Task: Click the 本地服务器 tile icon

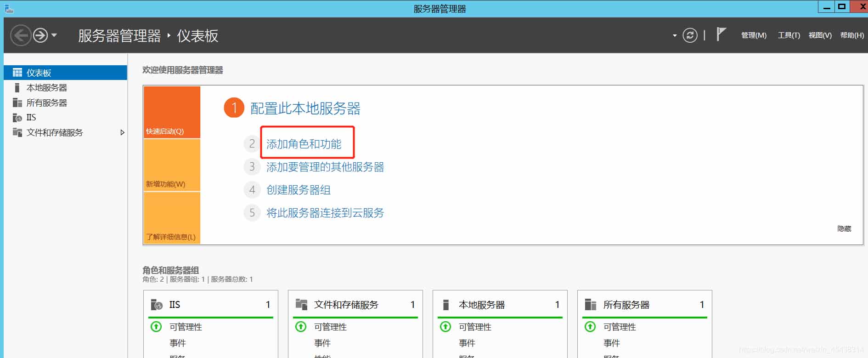Action: pyautogui.click(x=445, y=305)
